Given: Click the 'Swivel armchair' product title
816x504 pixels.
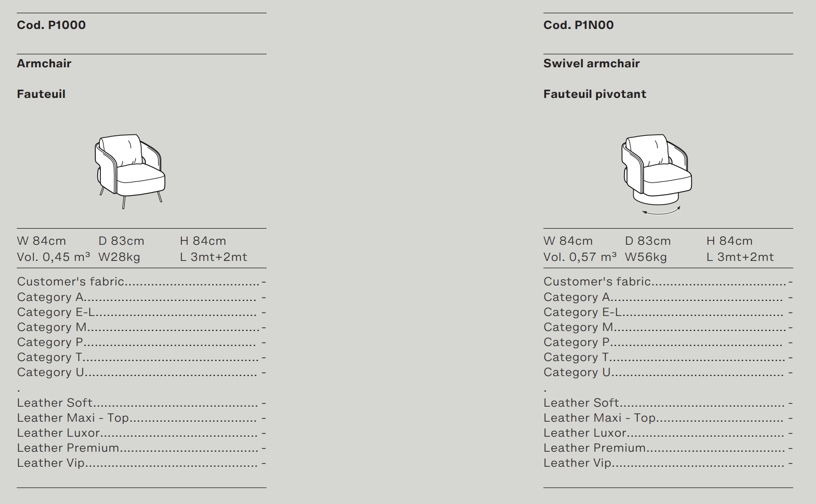Looking at the screenshot, I should click(x=591, y=63).
